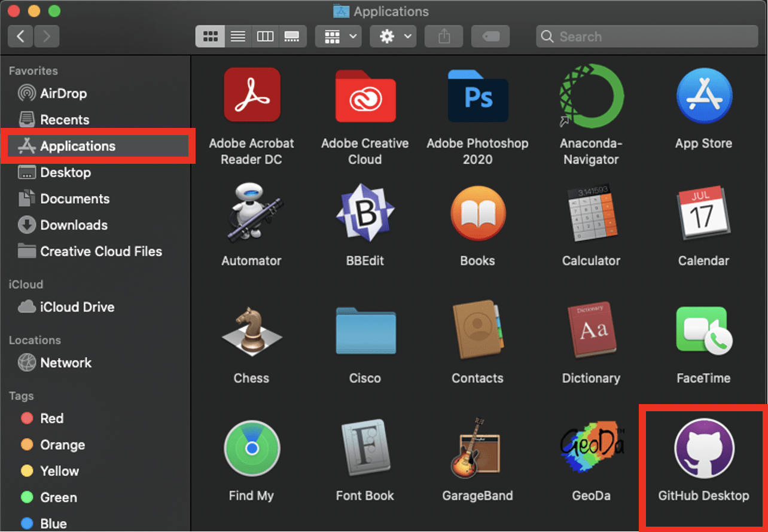Image resolution: width=768 pixels, height=532 pixels.
Task: Go forward with the toolbar forward arrow
Action: pyautogui.click(x=47, y=36)
